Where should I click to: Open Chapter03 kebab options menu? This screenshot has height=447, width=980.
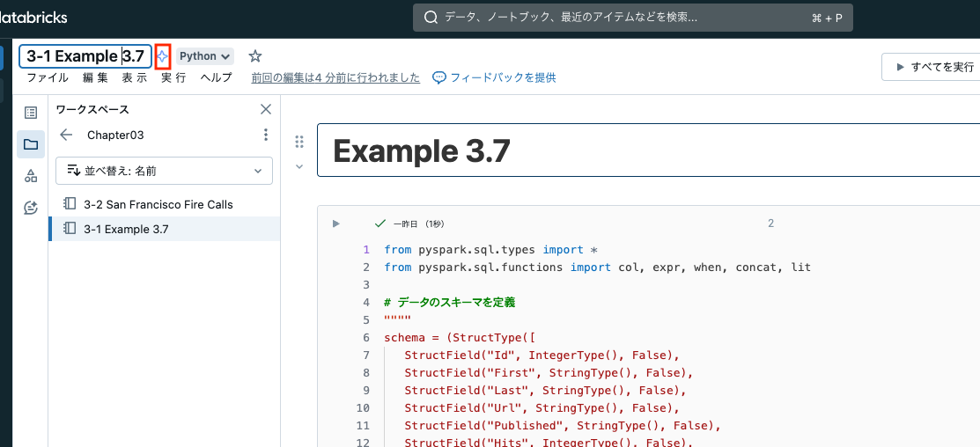[266, 135]
